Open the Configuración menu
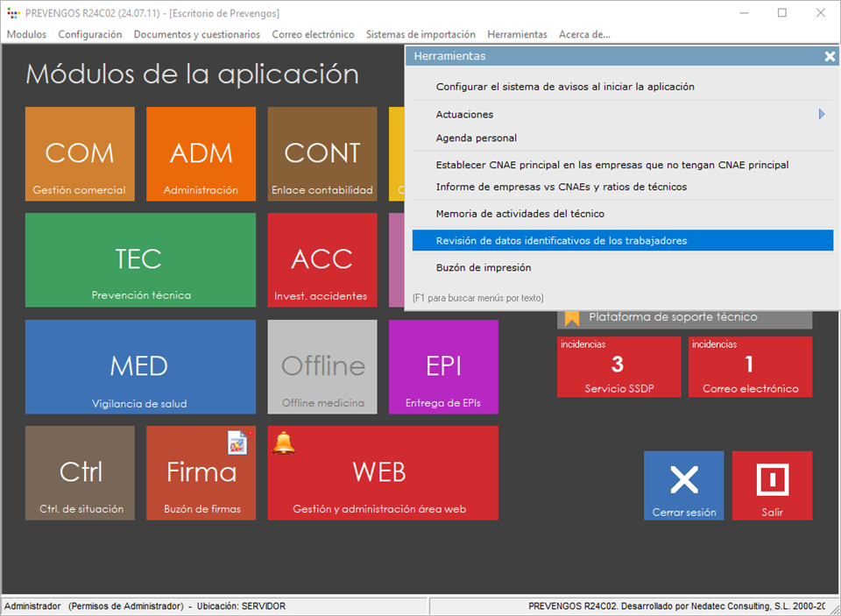This screenshot has width=841, height=616. pos(90,34)
